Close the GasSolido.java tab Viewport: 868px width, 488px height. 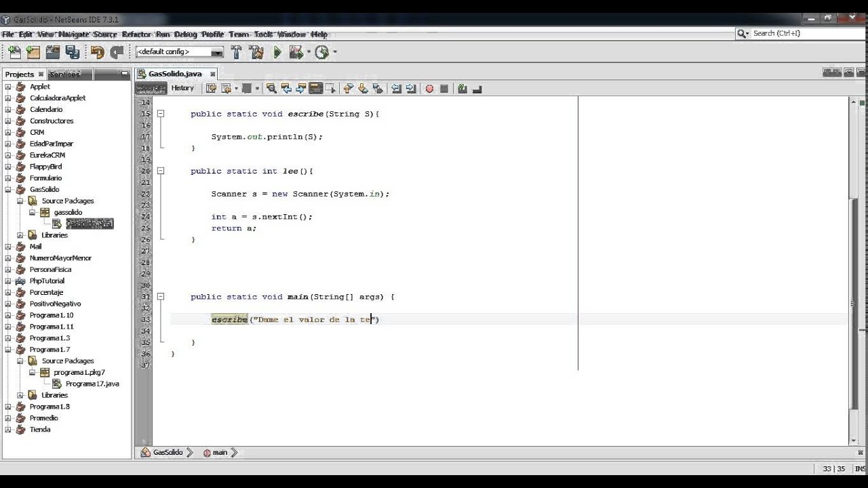tap(212, 74)
